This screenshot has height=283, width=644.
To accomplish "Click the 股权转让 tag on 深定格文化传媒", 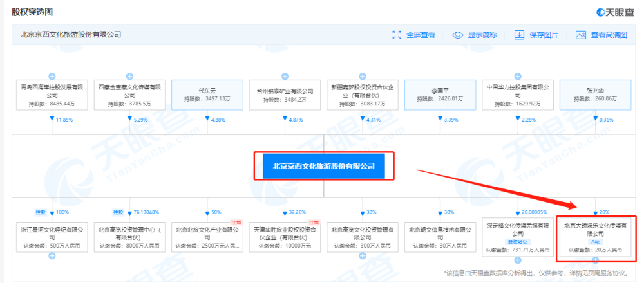I will (517, 242).
